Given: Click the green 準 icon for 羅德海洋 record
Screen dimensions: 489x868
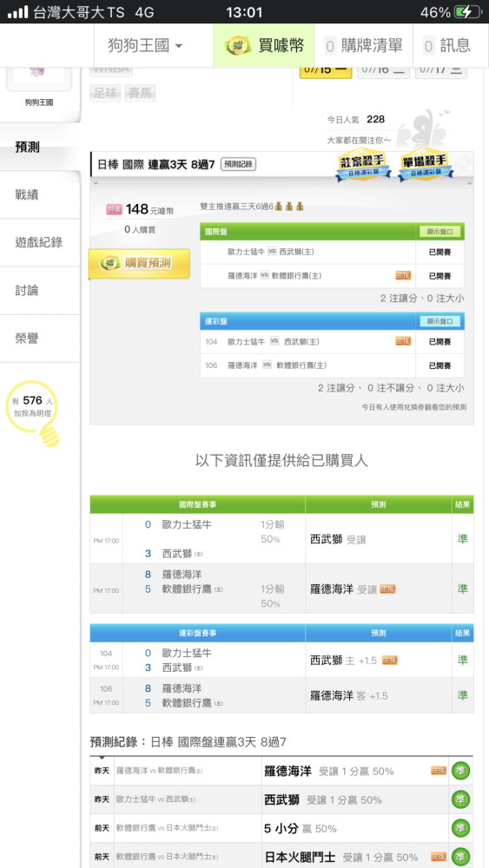Looking at the screenshot, I should click(x=460, y=771).
